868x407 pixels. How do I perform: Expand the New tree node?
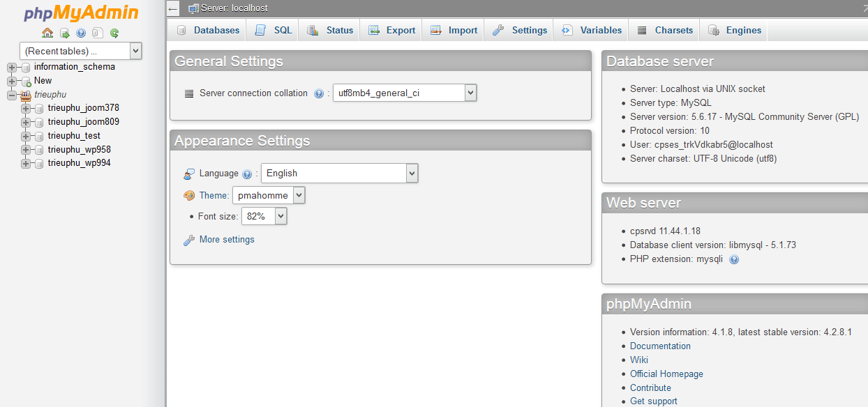coord(12,81)
